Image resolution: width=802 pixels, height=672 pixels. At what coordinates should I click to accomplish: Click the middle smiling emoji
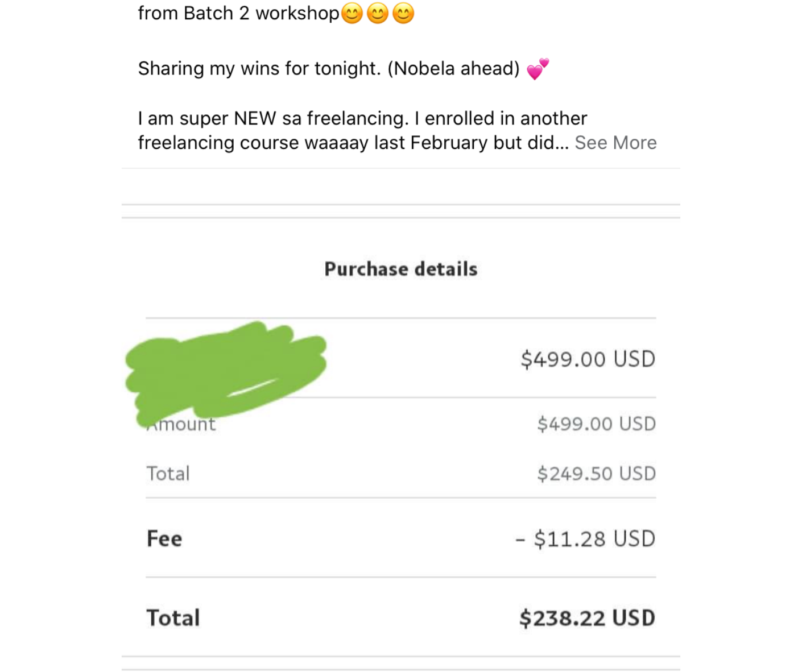coord(378,13)
